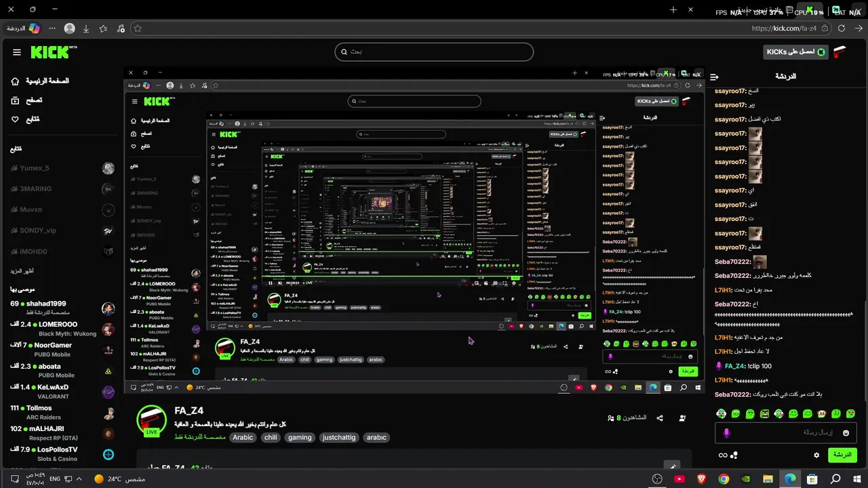Click the user-report icon beside share

pos(682,418)
